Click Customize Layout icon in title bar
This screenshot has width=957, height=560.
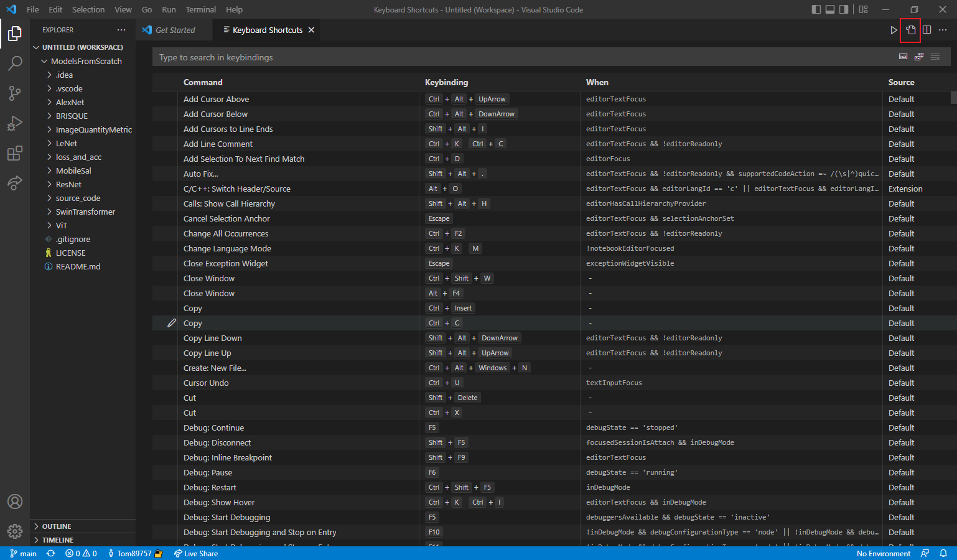pyautogui.click(x=864, y=9)
